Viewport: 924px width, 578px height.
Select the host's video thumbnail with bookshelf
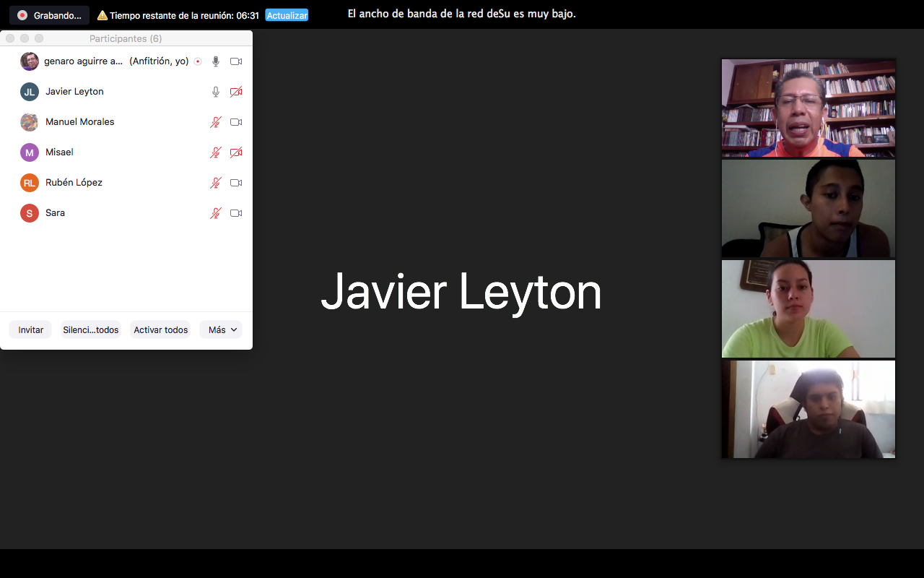(808, 108)
